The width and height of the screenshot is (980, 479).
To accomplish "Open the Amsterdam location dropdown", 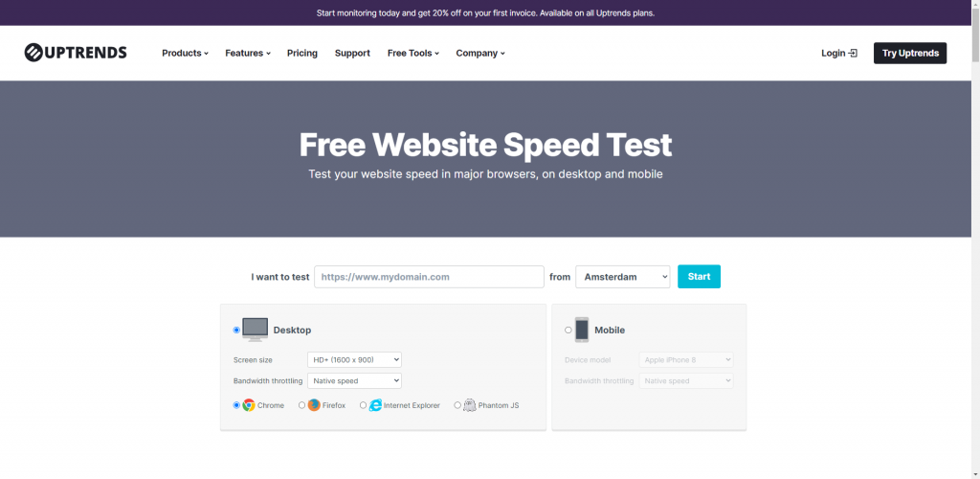I will coord(622,277).
